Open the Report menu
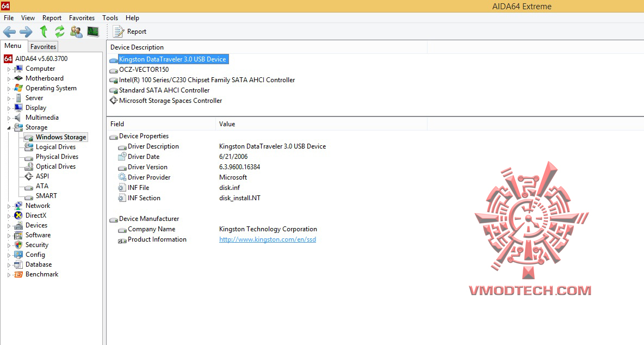The image size is (644, 345). point(52,17)
